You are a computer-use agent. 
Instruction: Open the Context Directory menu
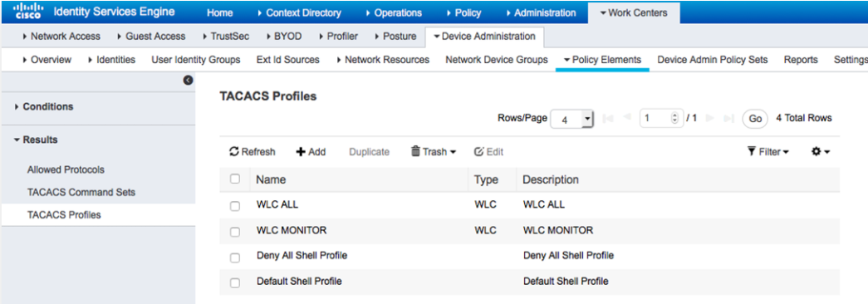[x=299, y=12]
